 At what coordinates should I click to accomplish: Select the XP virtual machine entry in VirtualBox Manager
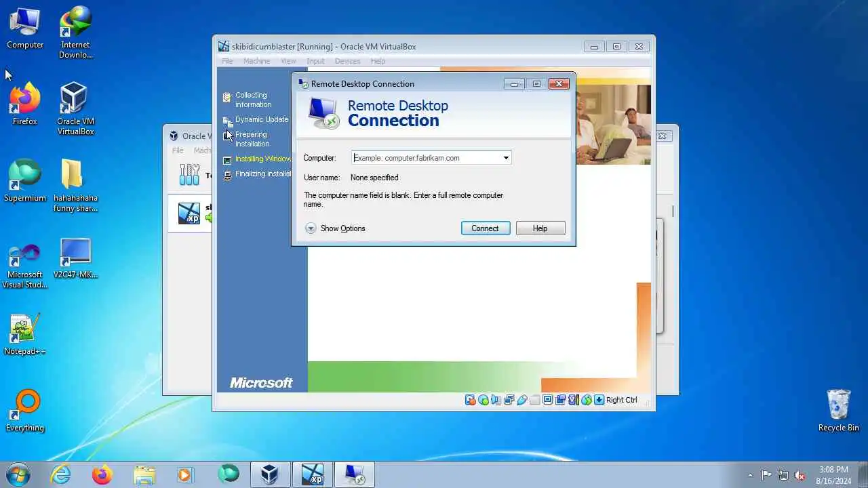(x=190, y=213)
